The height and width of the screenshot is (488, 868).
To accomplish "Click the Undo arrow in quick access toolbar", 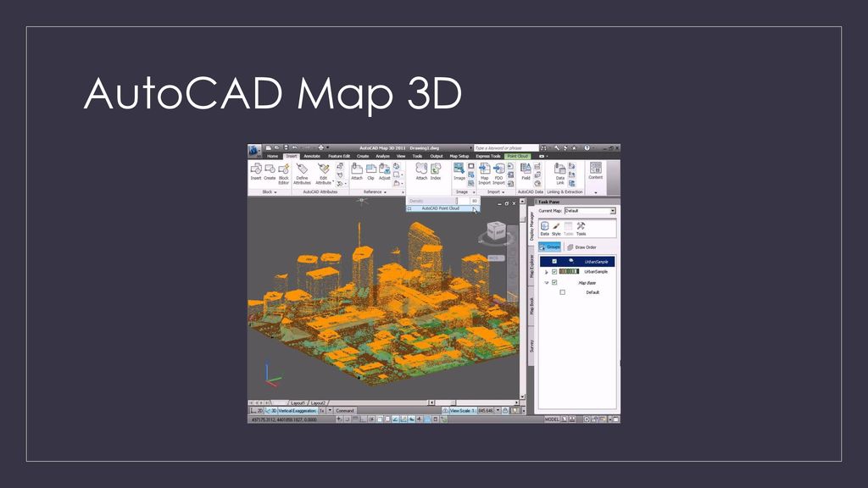I will [295, 147].
